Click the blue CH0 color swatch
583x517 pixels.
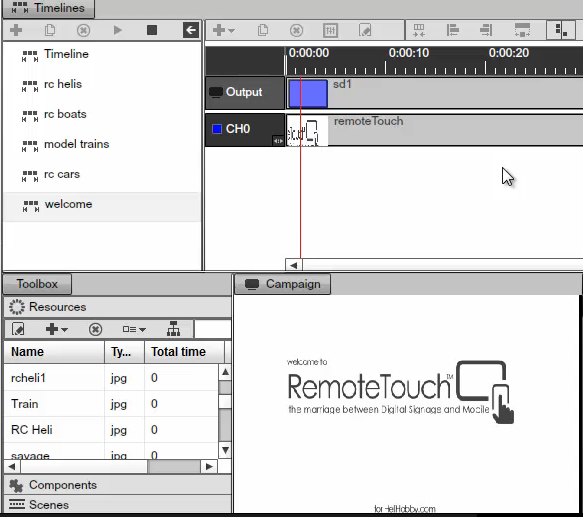217,129
